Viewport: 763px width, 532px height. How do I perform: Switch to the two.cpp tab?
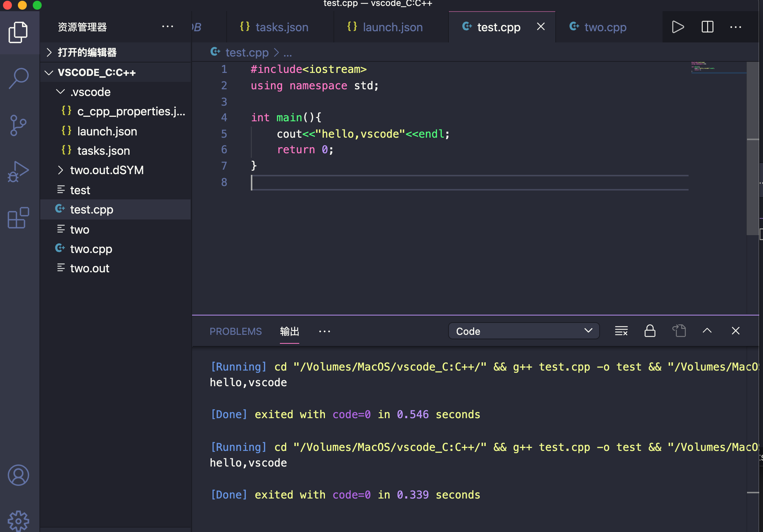[x=604, y=27]
